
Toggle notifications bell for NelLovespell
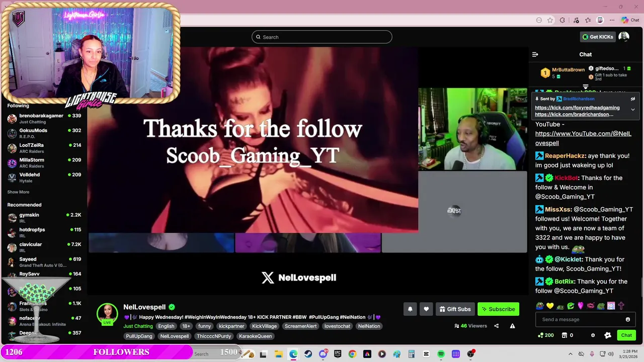tap(410, 309)
